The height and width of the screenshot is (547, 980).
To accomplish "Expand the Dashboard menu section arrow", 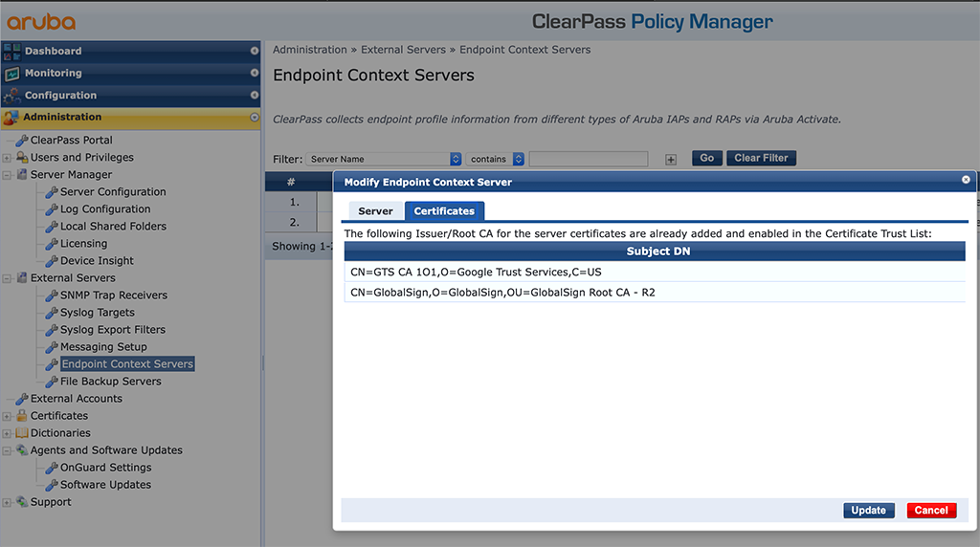I will (255, 51).
